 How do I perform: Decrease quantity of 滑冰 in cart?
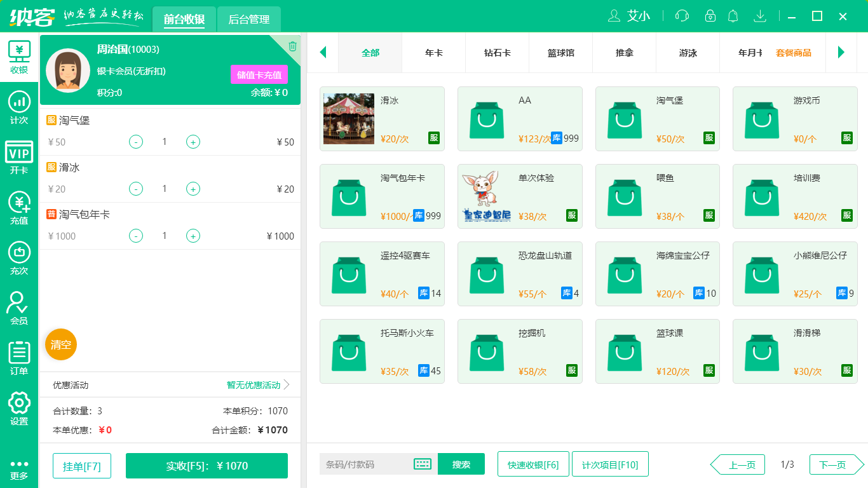(136, 189)
